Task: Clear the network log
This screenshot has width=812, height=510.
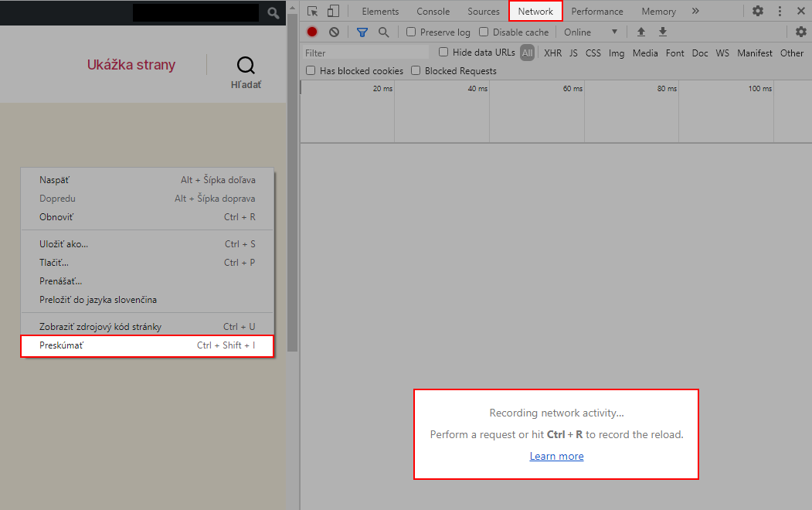Action: pyautogui.click(x=334, y=32)
